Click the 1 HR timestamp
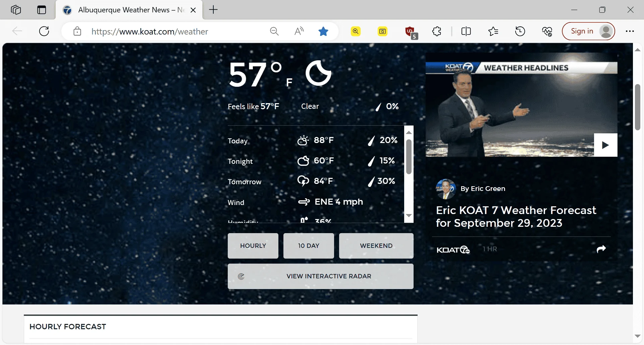644x345 pixels. (490, 249)
